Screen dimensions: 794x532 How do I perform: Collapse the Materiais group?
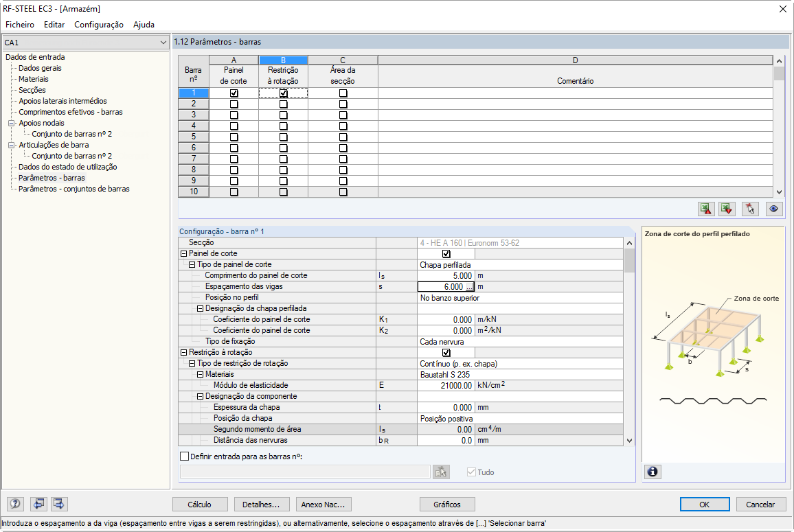coord(200,375)
